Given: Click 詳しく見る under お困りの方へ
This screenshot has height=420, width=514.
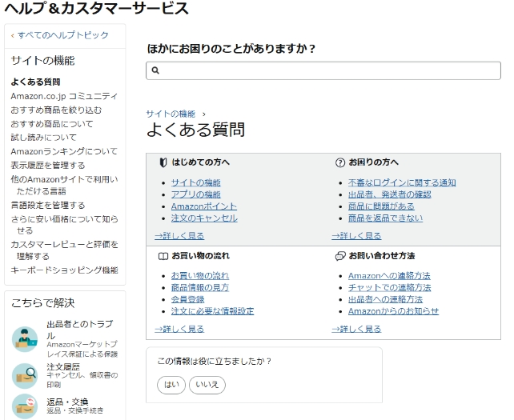Looking at the screenshot, I should 356,236.
